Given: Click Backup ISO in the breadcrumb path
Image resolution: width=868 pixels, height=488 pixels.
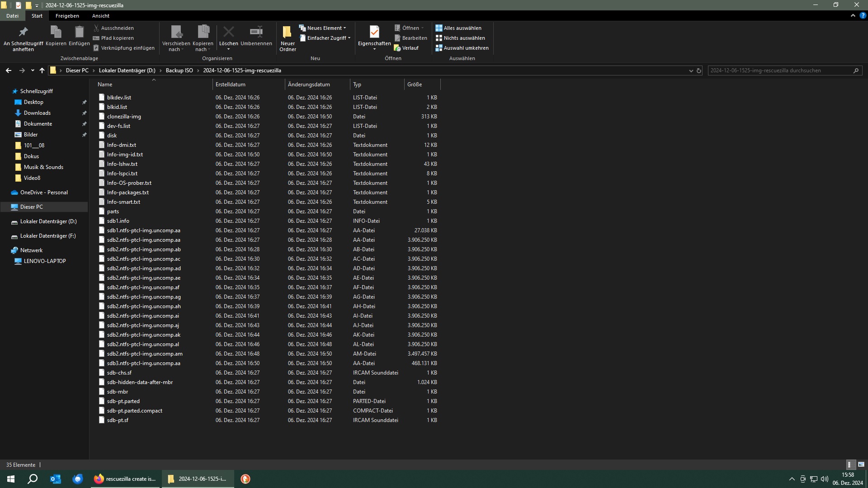Looking at the screenshot, I should coord(179,70).
